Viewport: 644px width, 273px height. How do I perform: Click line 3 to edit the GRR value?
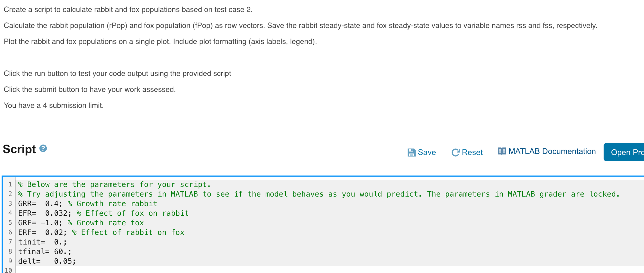[50, 204]
